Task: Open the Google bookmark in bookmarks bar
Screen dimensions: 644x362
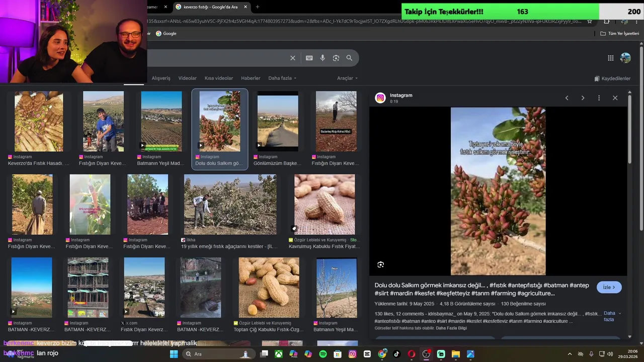Action: [166, 33]
